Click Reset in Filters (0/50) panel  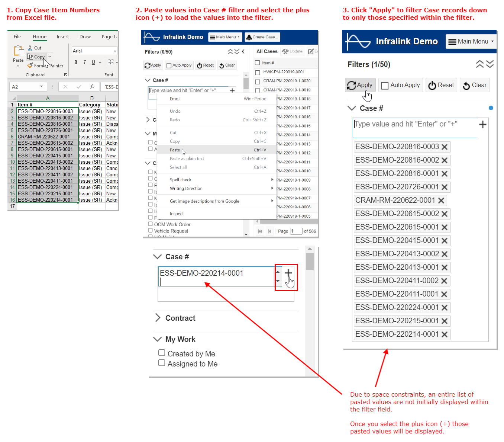pyautogui.click(x=206, y=65)
